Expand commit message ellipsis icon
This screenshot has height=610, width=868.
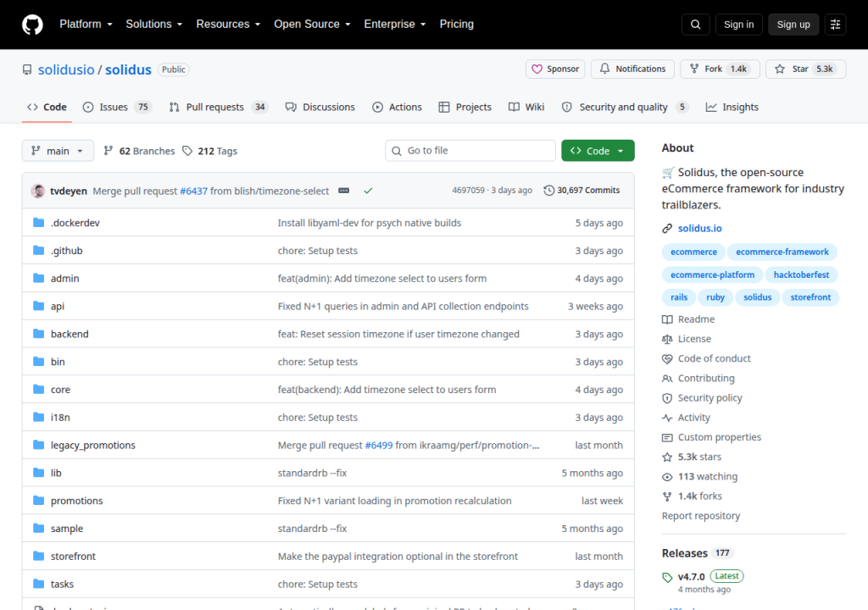coord(344,191)
